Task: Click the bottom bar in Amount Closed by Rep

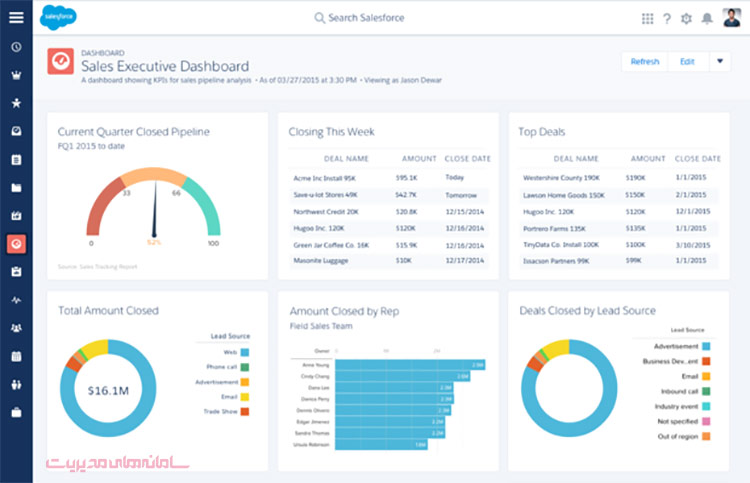Action: [x=381, y=445]
